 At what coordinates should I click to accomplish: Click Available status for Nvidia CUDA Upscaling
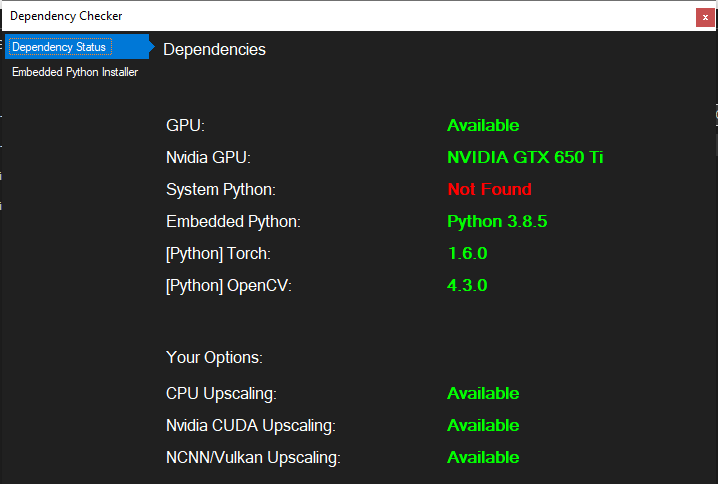point(483,425)
